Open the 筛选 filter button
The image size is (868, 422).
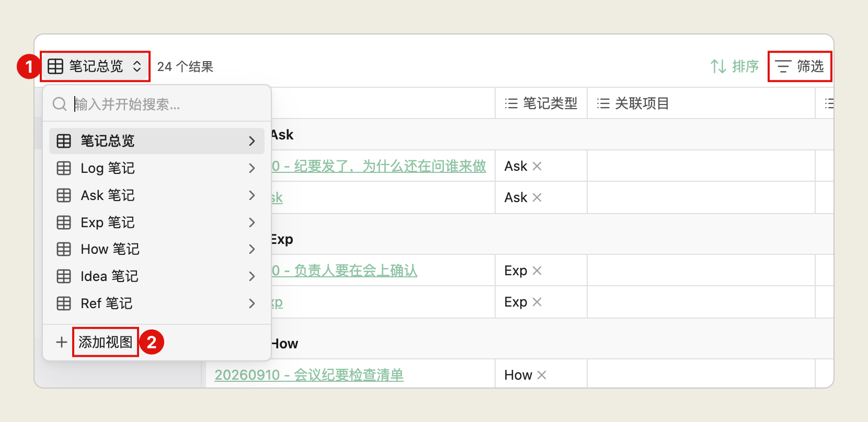800,66
